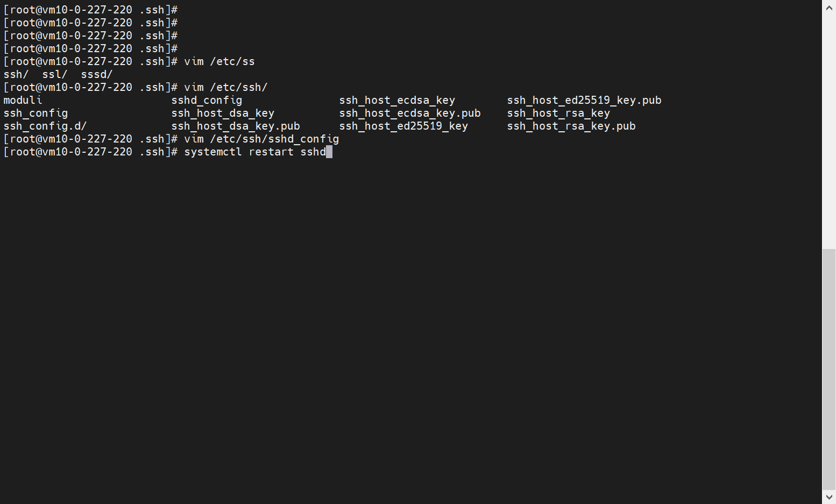Screen dimensions: 836x504
Task: Click the ssh_host_rsa_key private key filename
Action: (x=558, y=113)
